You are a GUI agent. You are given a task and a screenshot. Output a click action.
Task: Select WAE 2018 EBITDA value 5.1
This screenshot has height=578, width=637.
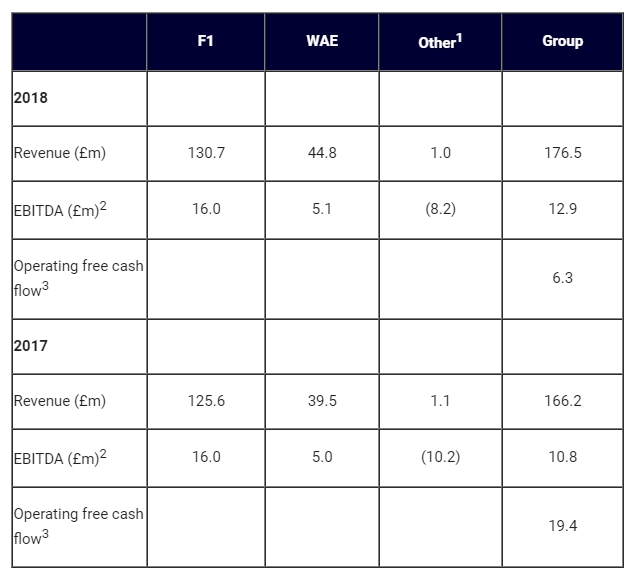click(x=321, y=209)
